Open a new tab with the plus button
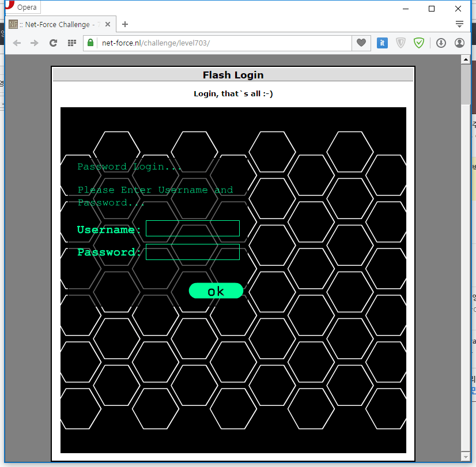Viewport: 476px width, 467px height. pos(125,24)
